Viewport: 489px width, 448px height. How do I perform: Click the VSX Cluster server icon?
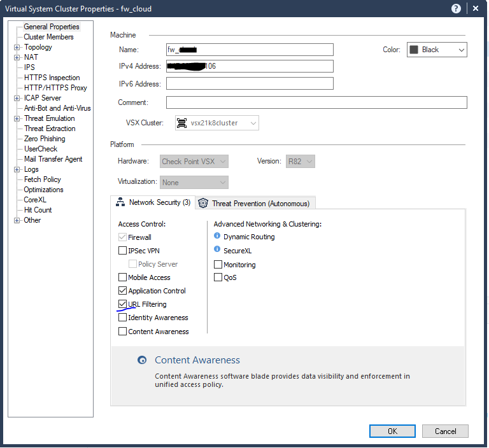click(181, 123)
